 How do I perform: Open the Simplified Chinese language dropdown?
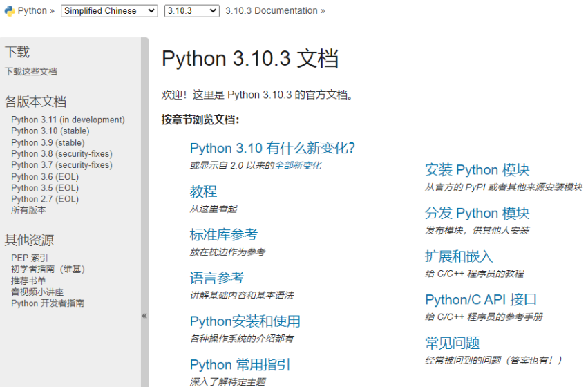(x=109, y=11)
